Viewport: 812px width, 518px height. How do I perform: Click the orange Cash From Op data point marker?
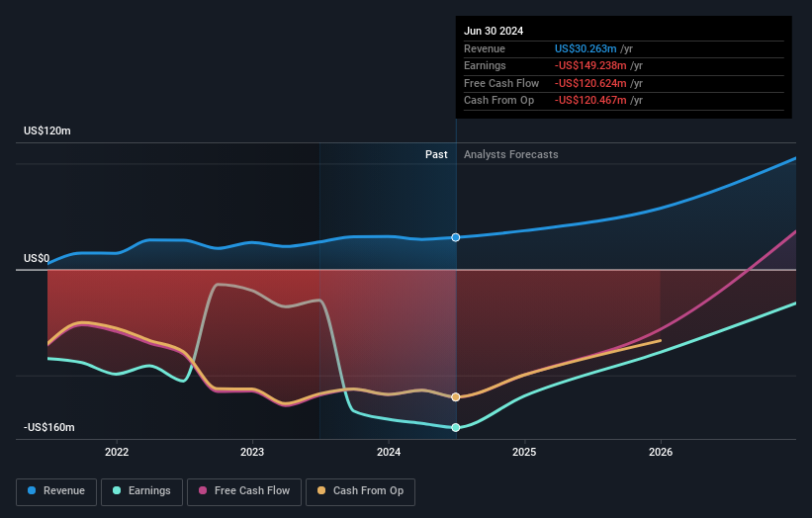click(456, 397)
